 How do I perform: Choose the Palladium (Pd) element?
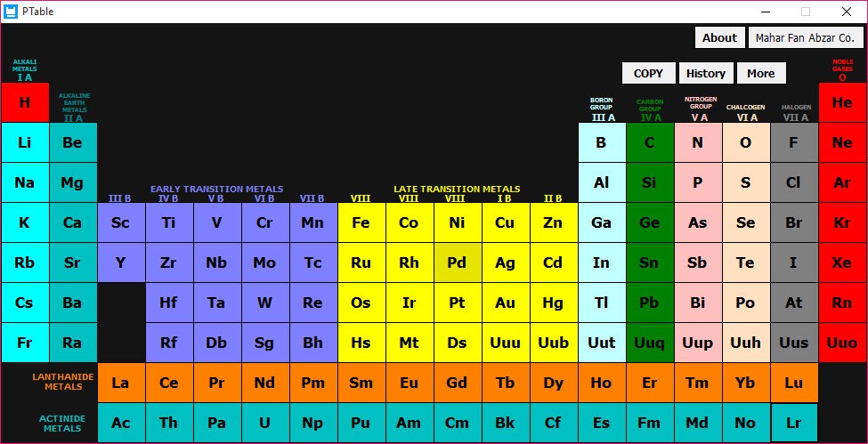(x=457, y=262)
